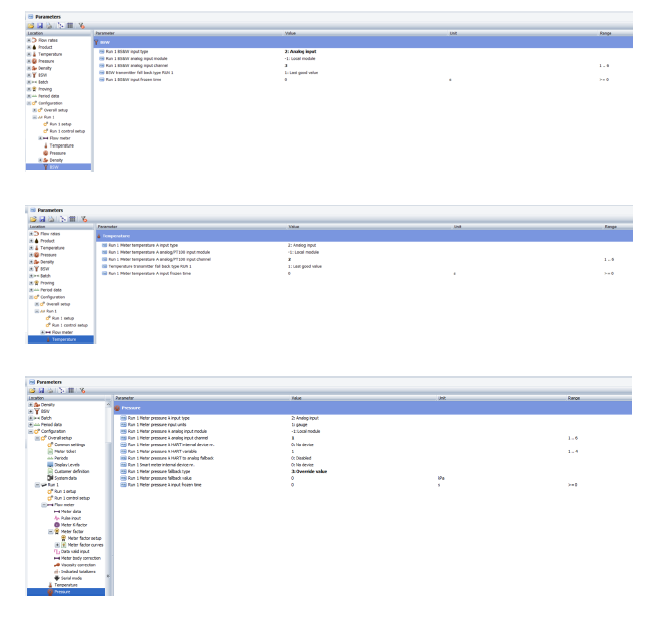Select Batch in top BSW window tree
Viewport: 651px width, 618px height.
point(43,82)
